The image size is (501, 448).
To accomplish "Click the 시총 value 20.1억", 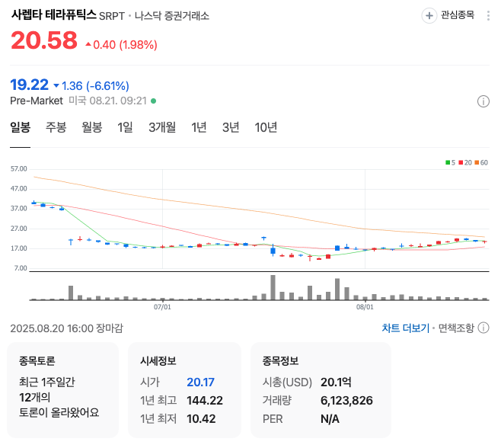I will click(336, 382).
